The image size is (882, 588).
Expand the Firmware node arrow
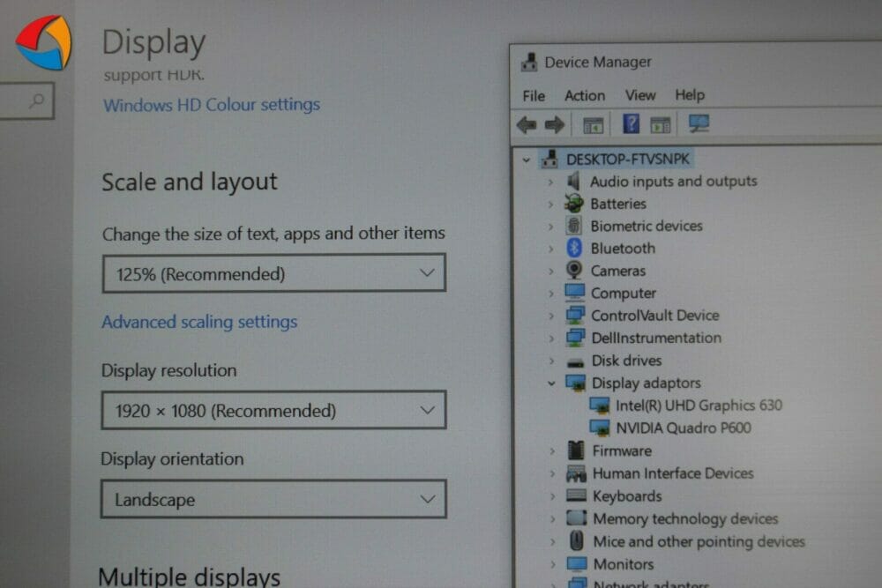coord(552,450)
